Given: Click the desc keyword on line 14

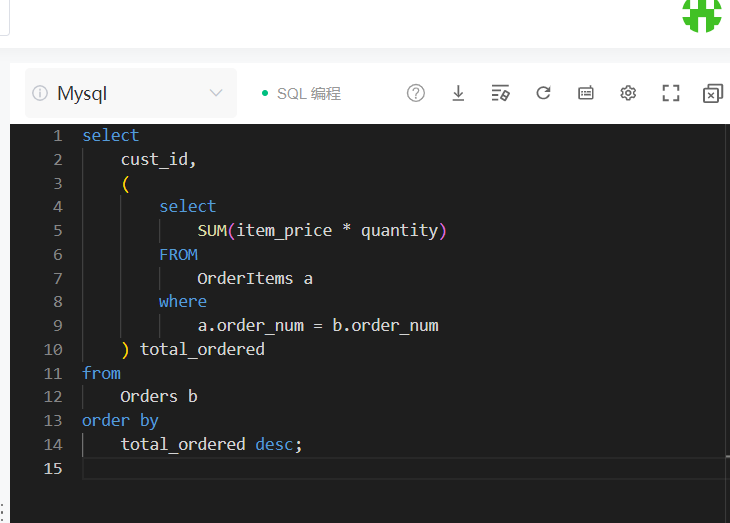Looking at the screenshot, I should (x=274, y=444).
